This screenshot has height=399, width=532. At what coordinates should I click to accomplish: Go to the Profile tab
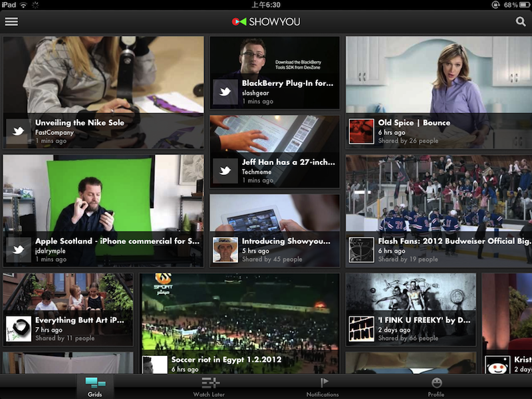[436, 387]
